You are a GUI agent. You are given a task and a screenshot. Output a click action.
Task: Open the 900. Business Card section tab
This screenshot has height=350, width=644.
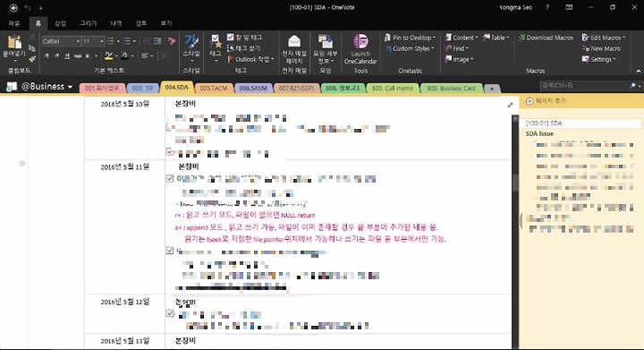click(x=451, y=89)
